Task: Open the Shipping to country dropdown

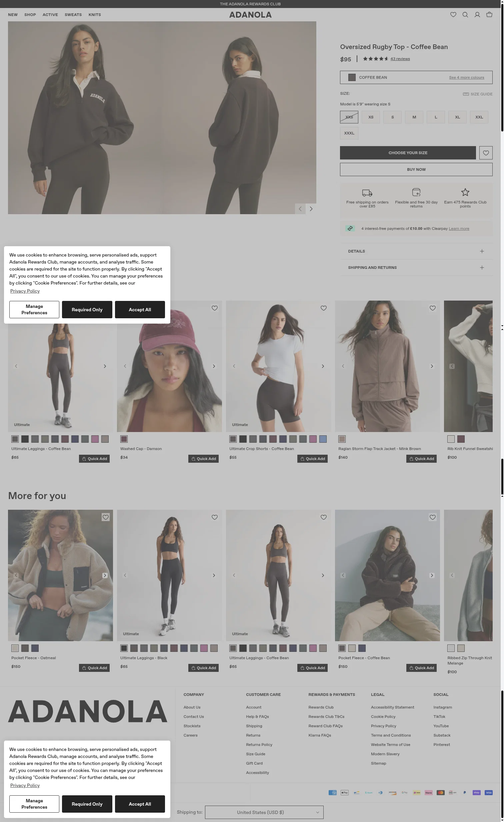Action: tap(264, 812)
